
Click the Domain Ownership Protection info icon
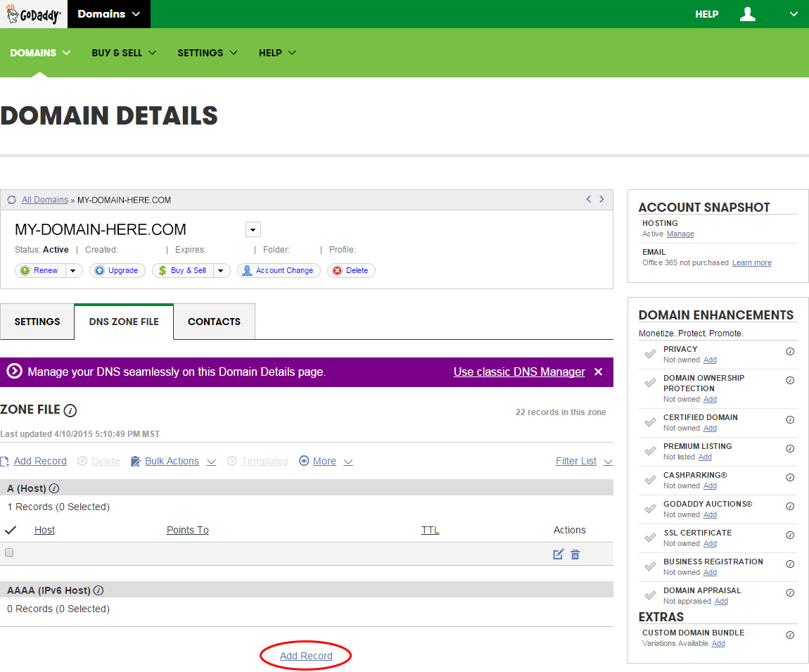click(790, 381)
